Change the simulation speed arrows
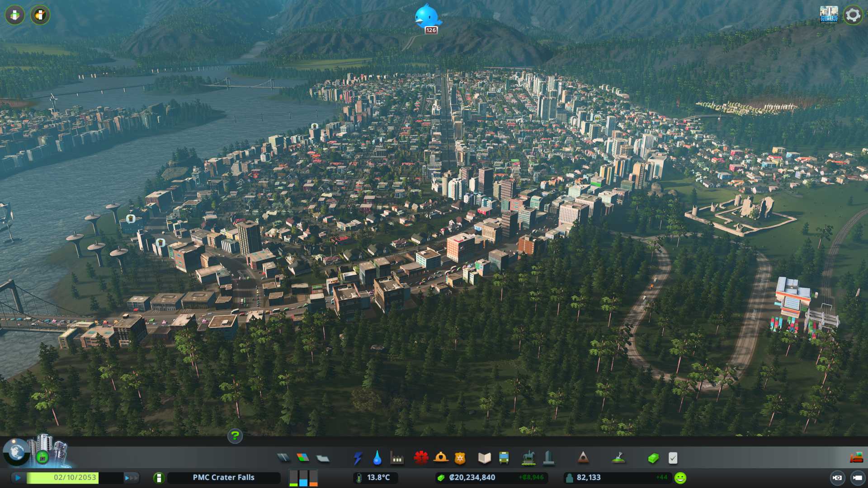Screen dimensions: 868x488 click(x=132, y=478)
